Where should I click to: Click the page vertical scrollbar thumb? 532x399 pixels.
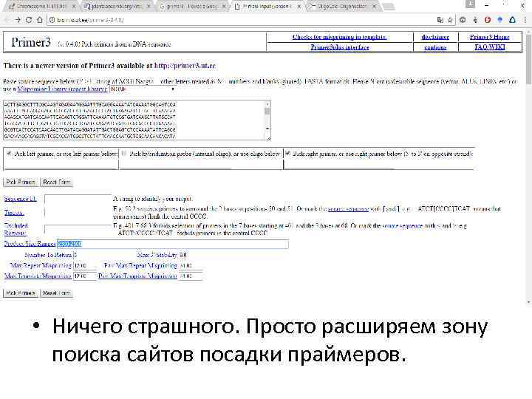pyautogui.click(x=528, y=59)
